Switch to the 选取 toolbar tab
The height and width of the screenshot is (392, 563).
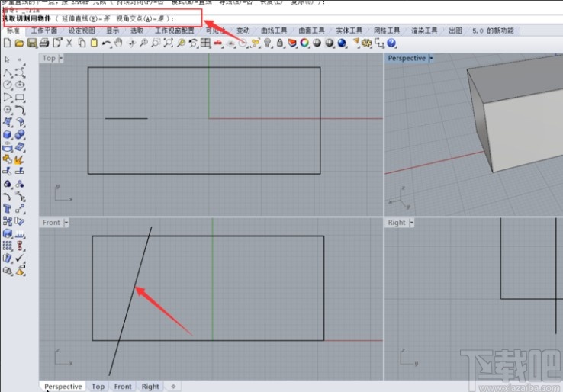point(137,31)
